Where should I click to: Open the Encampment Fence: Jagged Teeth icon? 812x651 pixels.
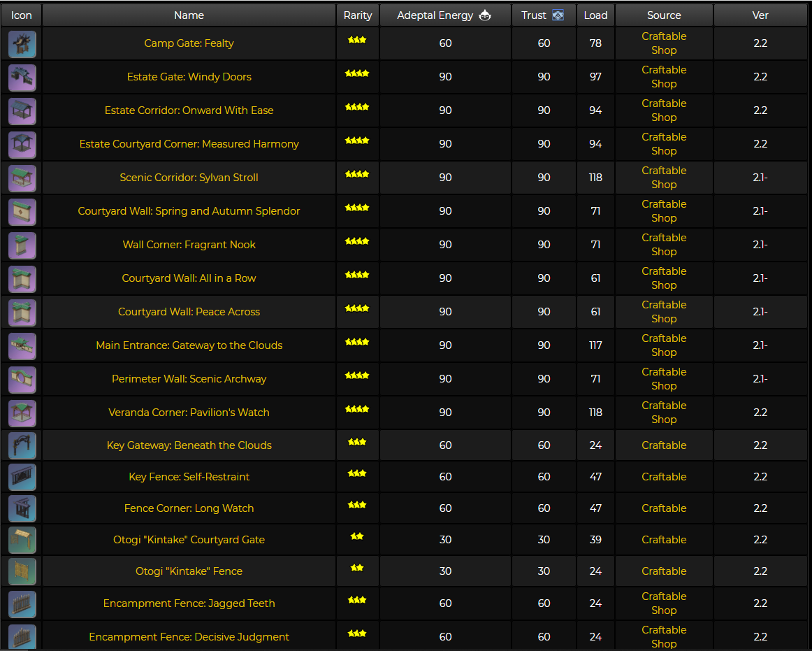[22, 604]
